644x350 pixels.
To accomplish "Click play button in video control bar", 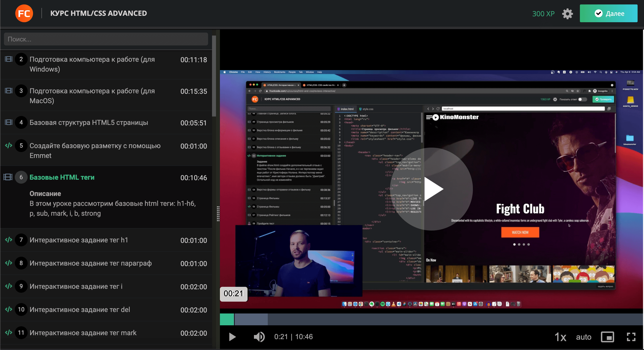I will pos(232,337).
